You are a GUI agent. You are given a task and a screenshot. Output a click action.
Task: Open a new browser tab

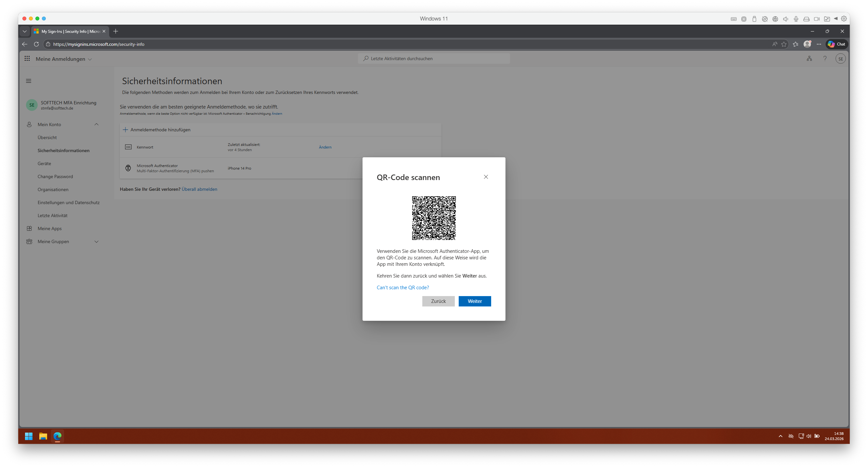pos(116,31)
